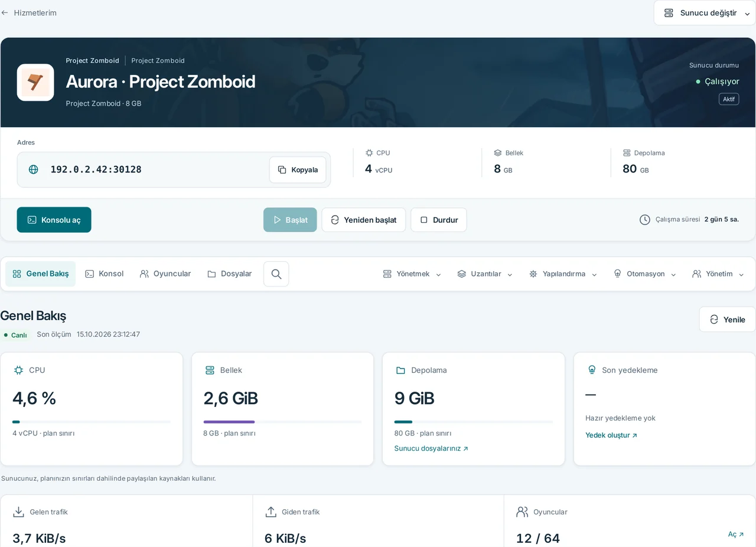Expand the Uzantılar dropdown
The image size is (756, 547).
(x=485, y=274)
